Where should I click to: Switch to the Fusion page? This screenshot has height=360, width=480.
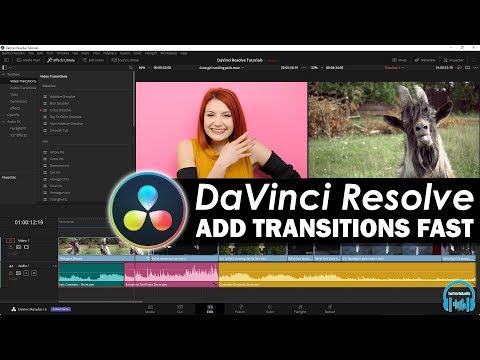pyautogui.click(x=240, y=309)
